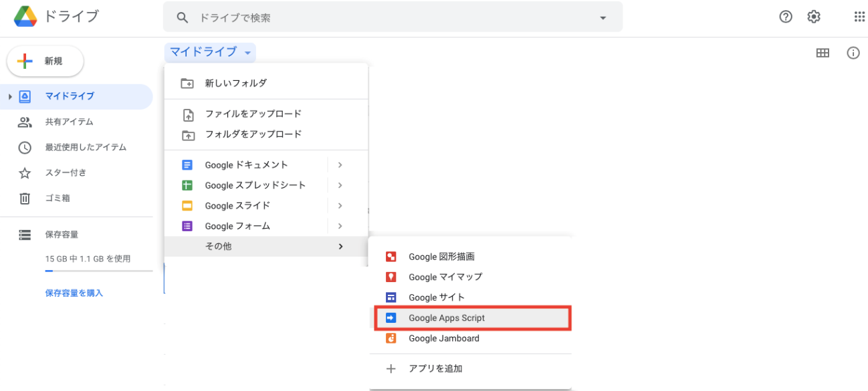The width and height of the screenshot is (868, 391).
Task: Choose Google サイト from submenu
Action: click(470, 297)
